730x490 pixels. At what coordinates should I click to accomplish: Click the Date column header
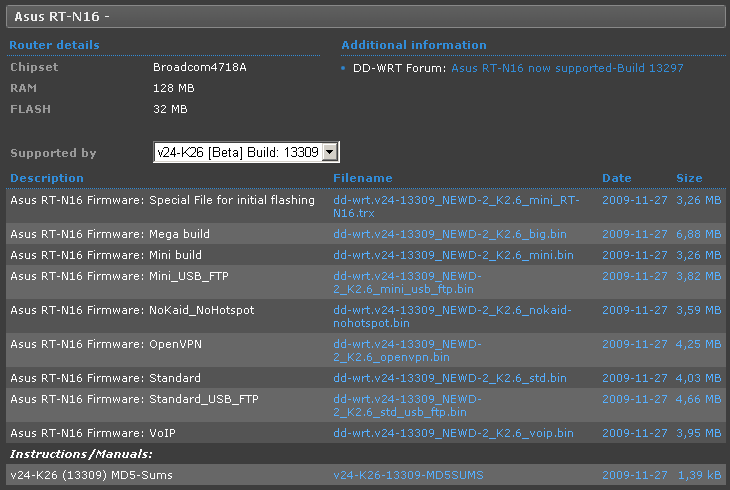pyautogui.click(x=617, y=178)
